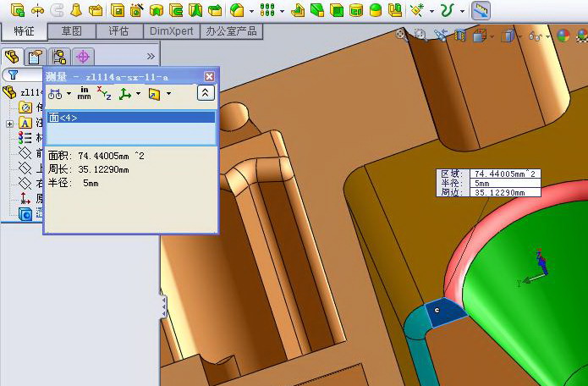This screenshot has width=588, height=386.
Task: Switch to the 办公室产品 tab
Action: pos(231,31)
